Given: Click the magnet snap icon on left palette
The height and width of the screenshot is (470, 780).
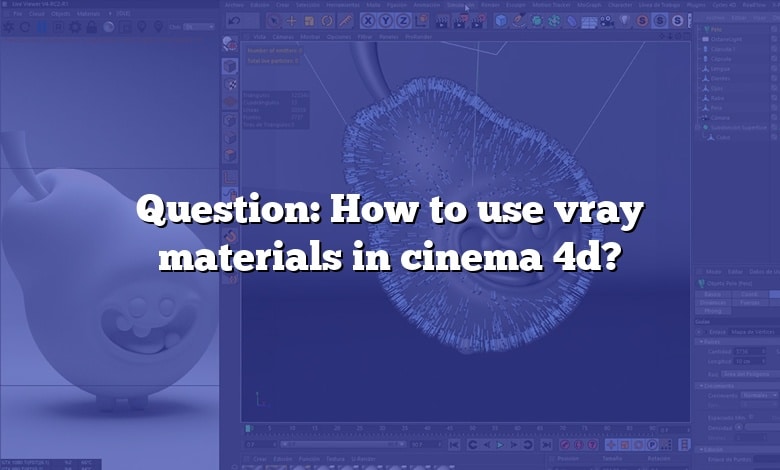Looking at the screenshot, I should [230, 236].
